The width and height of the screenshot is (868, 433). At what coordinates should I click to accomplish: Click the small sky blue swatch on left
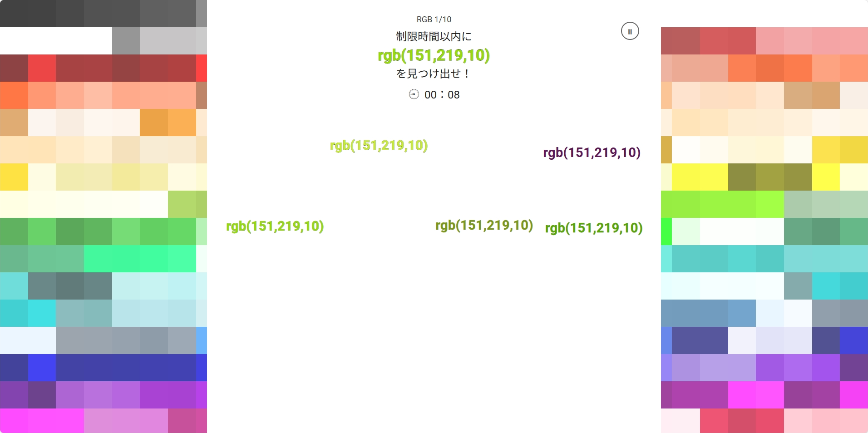click(x=202, y=340)
